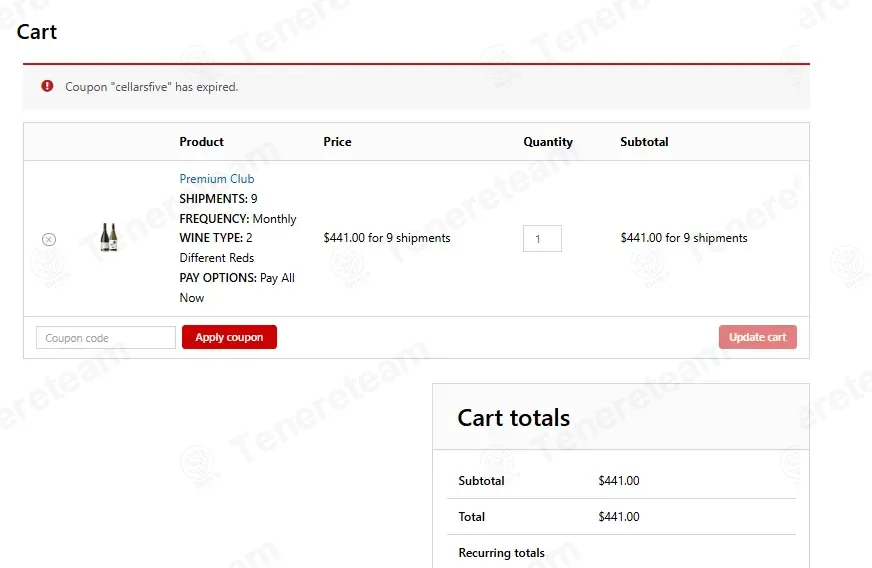Apply coupon using the red button
This screenshot has height=568, width=872.
(x=229, y=337)
